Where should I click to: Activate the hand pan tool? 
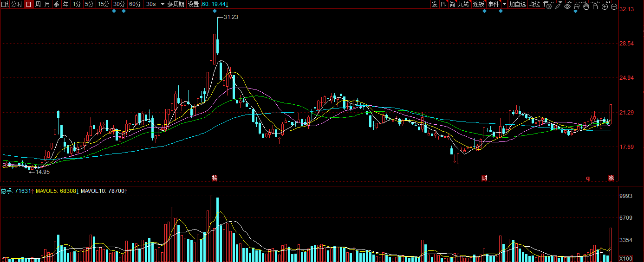coord(586,6)
